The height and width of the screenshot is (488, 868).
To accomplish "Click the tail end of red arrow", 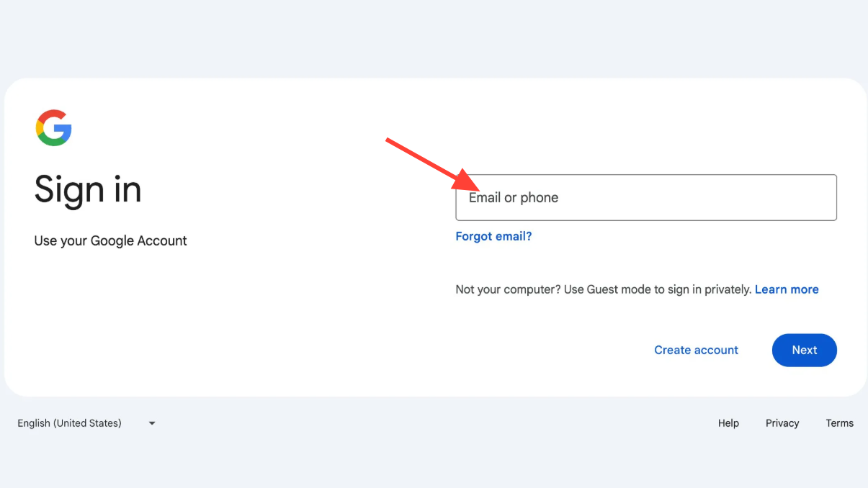I will click(x=389, y=140).
